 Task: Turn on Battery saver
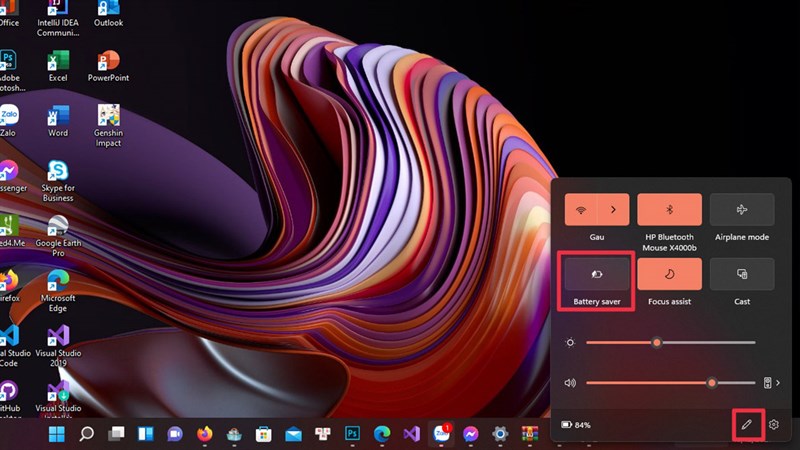[596, 274]
